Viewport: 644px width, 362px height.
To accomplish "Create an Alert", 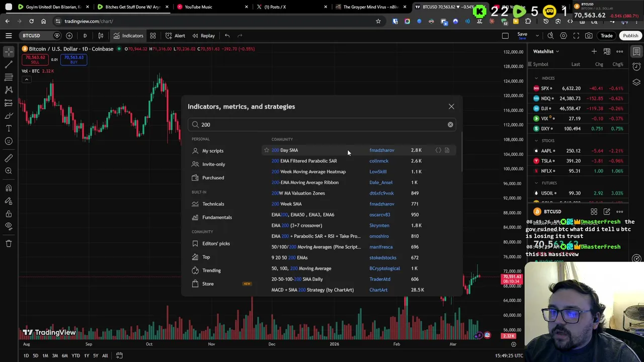I will click(x=175, y=36).
